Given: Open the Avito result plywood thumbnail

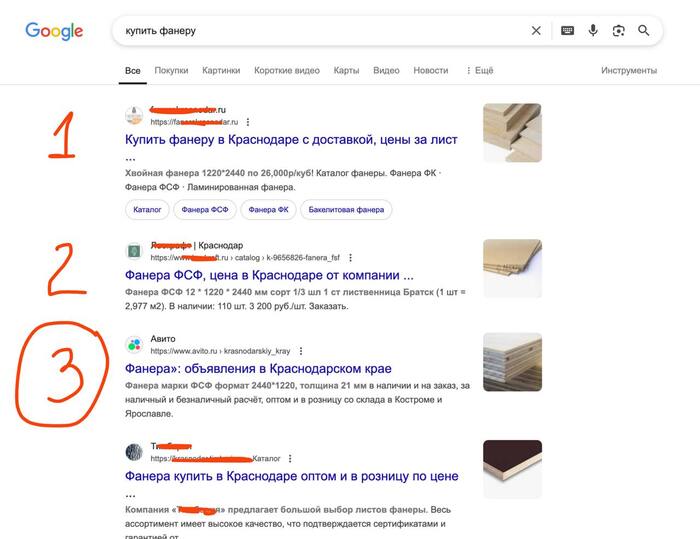Looking at the screenshot, I should click(512, 362).
